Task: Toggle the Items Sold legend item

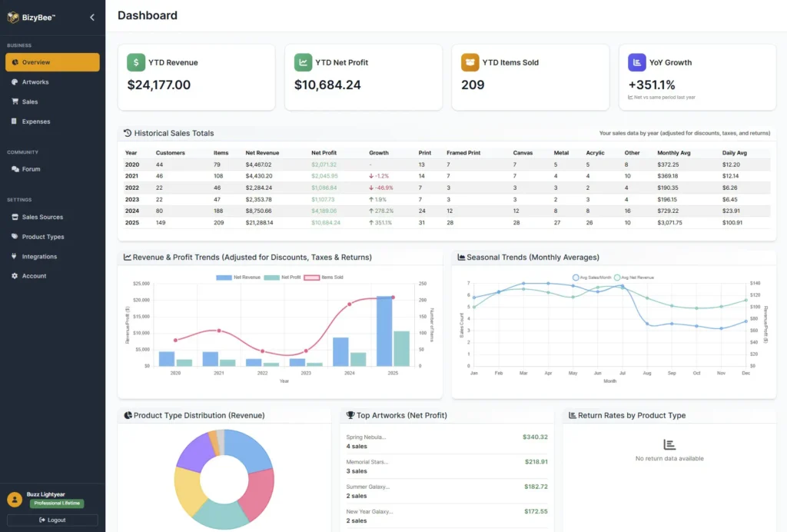Action: tap(324, 277)
